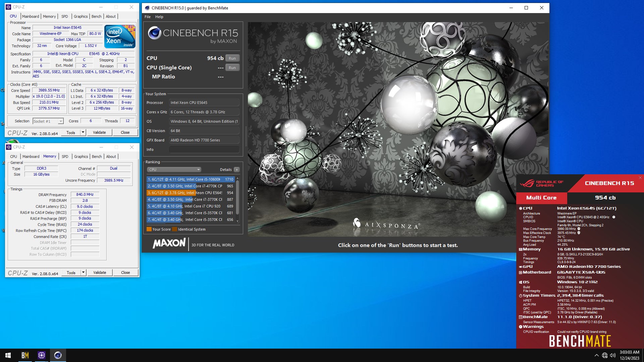Click the verified shield beside Max Effective Clock

pyautogui.click(x=579, y=233)
